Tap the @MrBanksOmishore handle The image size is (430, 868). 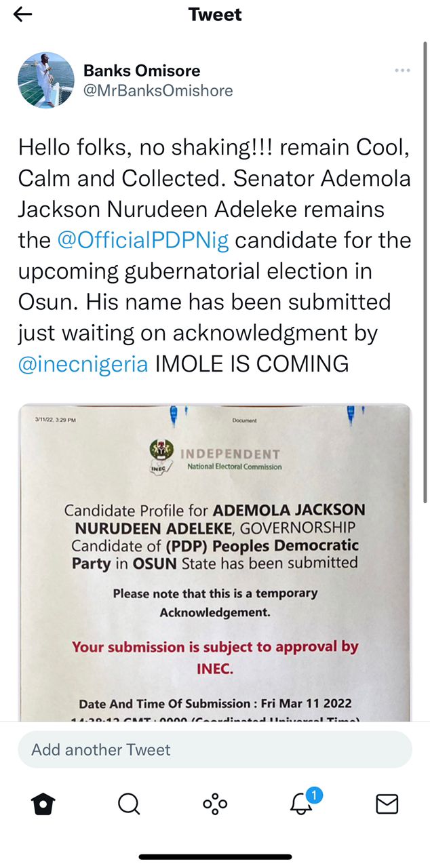click(x=158, y=90)
